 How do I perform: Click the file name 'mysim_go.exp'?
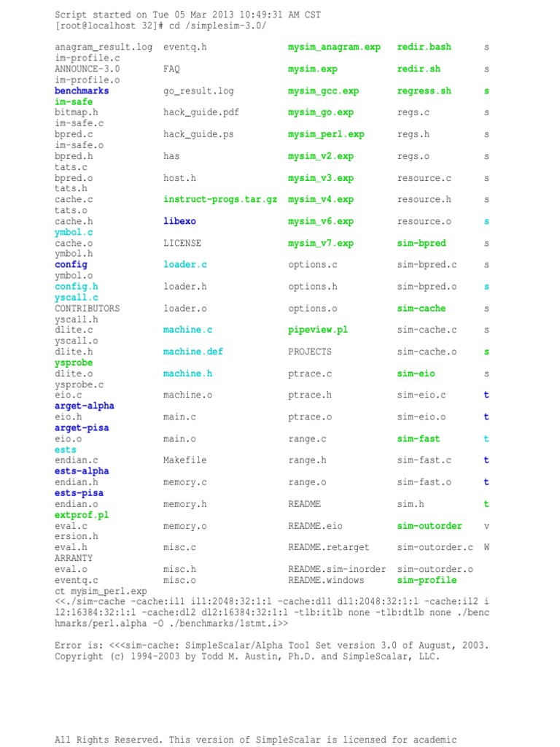[x=321, y=112]
